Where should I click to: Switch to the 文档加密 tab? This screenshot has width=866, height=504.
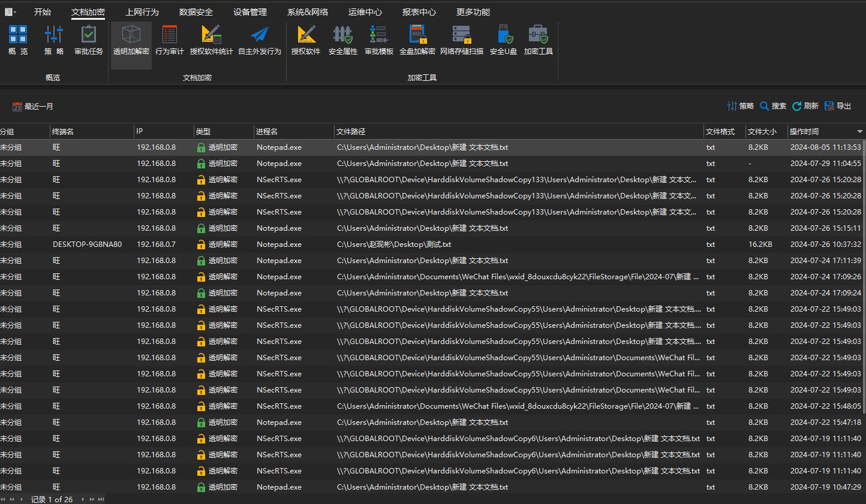pyautogui.click(x=88, y=12)
